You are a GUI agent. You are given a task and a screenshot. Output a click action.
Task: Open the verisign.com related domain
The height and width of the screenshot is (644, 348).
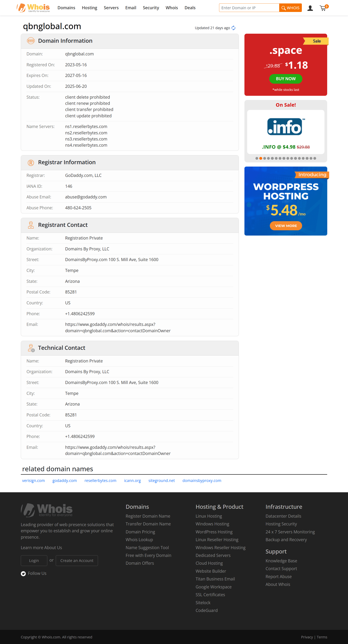[33, 481]
